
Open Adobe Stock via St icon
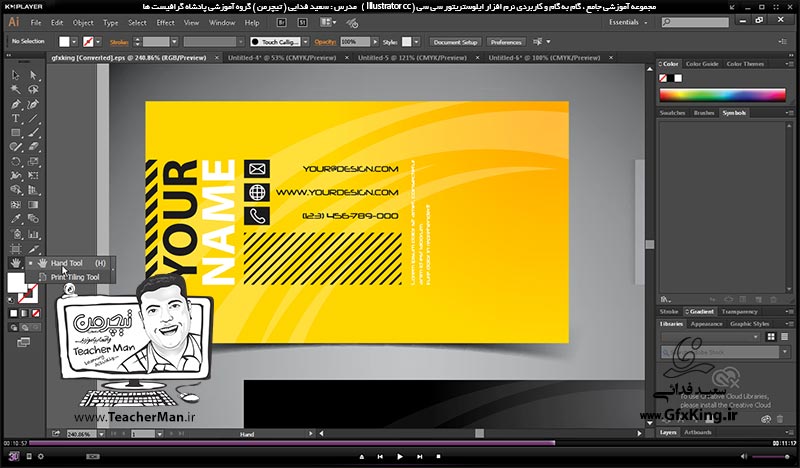(302, 22)
